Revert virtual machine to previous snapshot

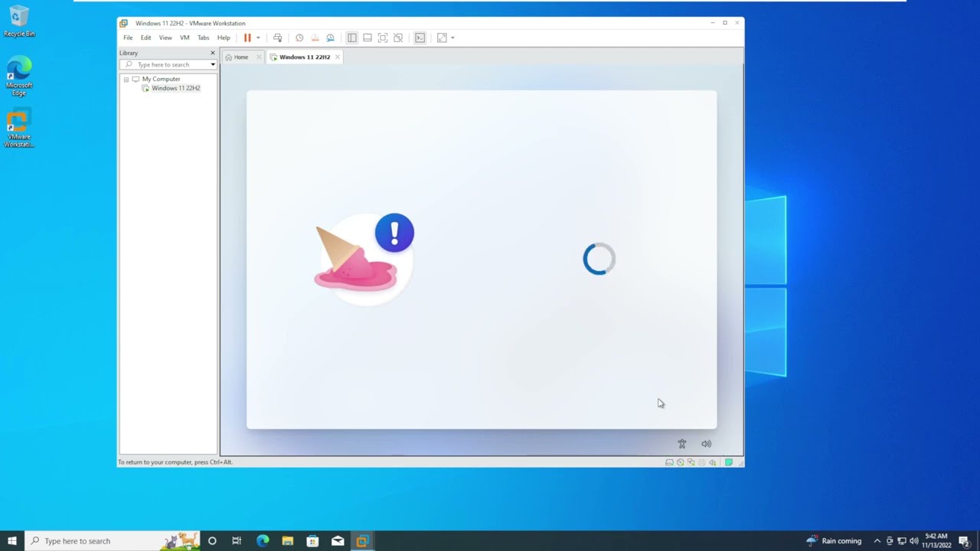tap(315, 37)
